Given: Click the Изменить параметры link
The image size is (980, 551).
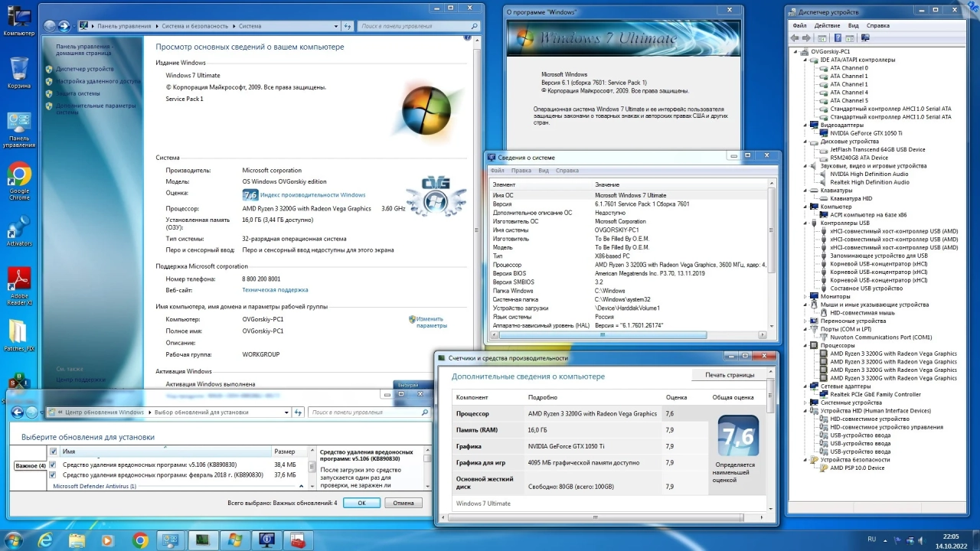Looking at the screenshot, I should click(x=431, y=322).
